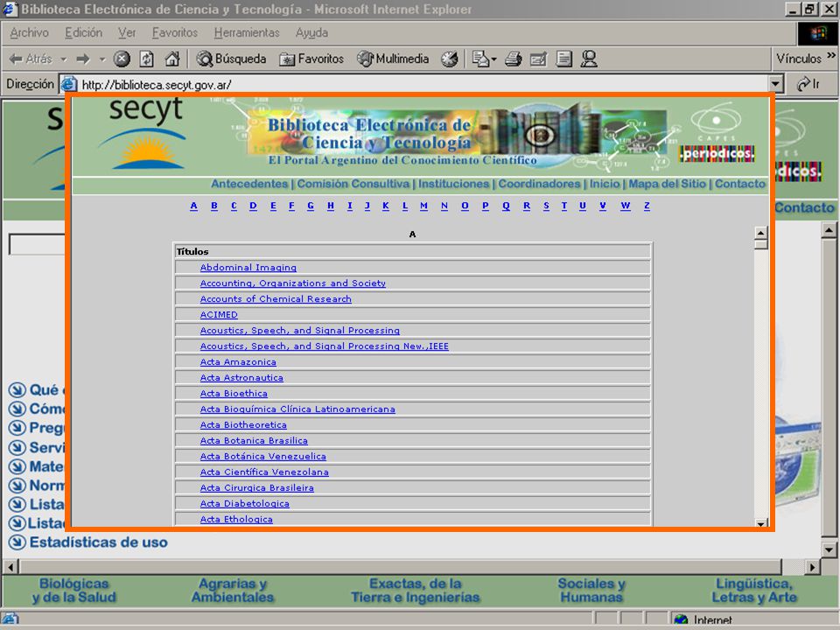Image resolution: width=840 pixels, height=630 pixels.
Task: Open the Archivo menu
Action: click(29, 32)
